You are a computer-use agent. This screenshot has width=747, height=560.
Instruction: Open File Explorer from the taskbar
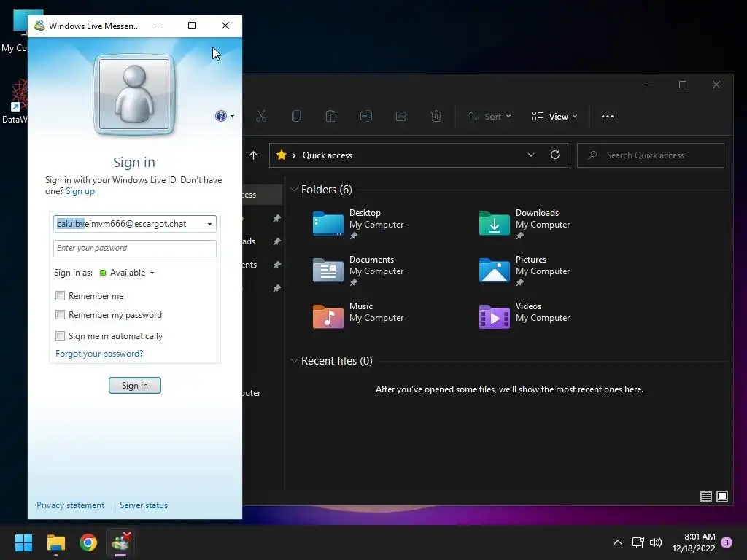(55, 542)
